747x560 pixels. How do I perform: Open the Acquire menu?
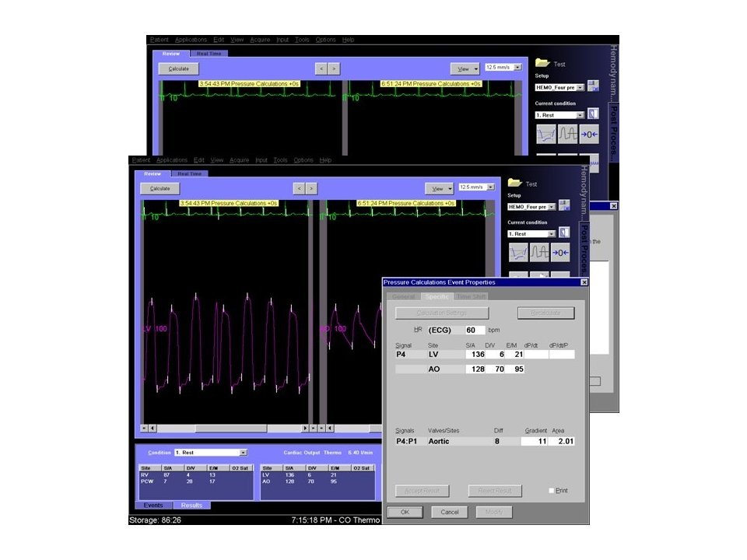(240, 160)
